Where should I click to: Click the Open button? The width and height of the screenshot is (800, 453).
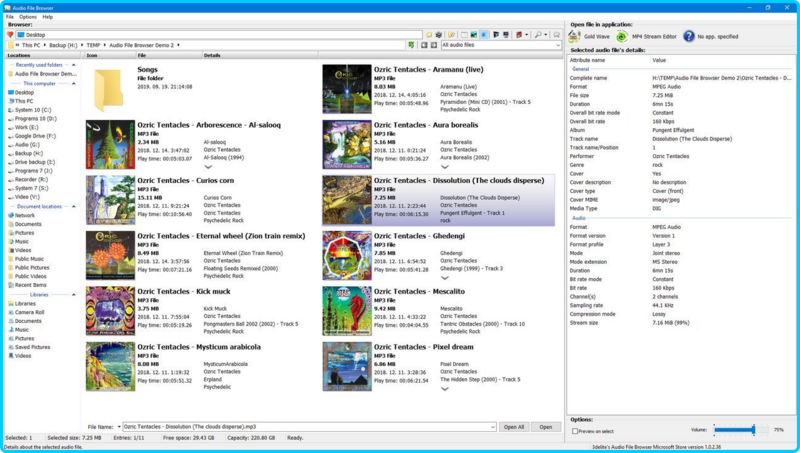click(x=545, y=427)
